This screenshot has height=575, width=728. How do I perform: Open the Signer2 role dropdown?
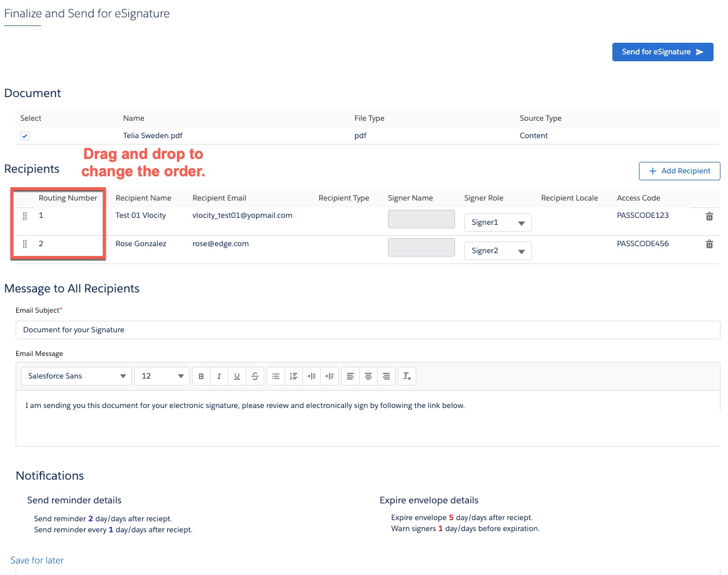tap(498, 251)
